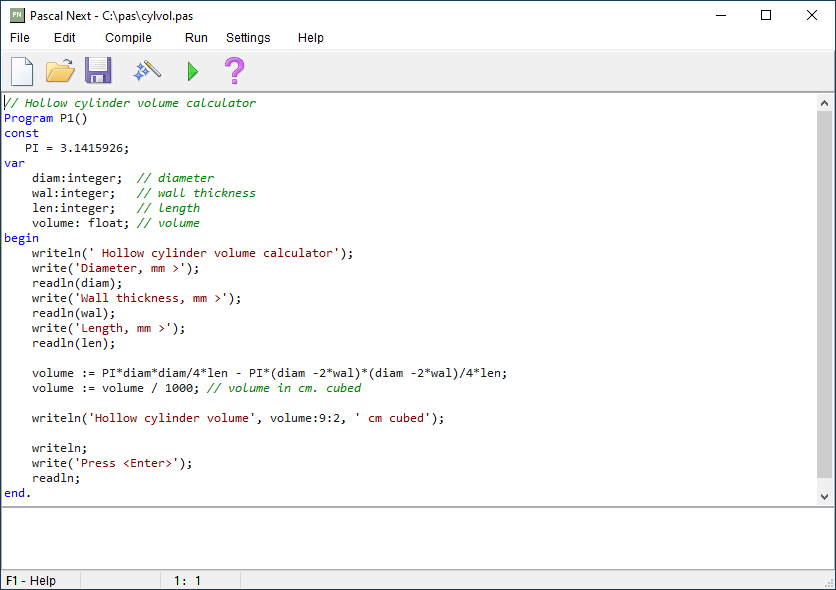Open the Compile menu

pos(128,38)
